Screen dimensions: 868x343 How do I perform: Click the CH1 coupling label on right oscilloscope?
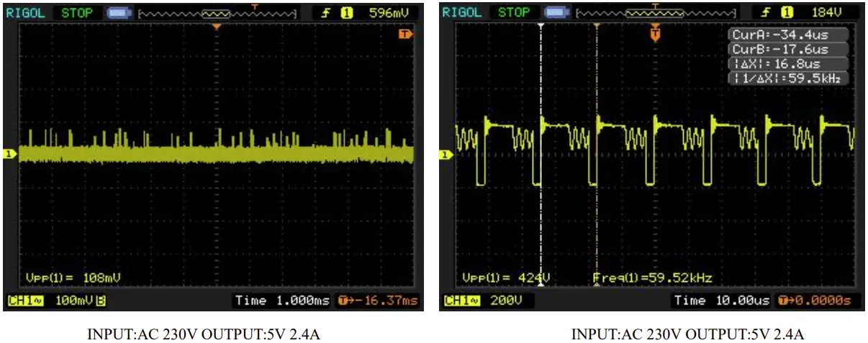(x=463, y=301)
